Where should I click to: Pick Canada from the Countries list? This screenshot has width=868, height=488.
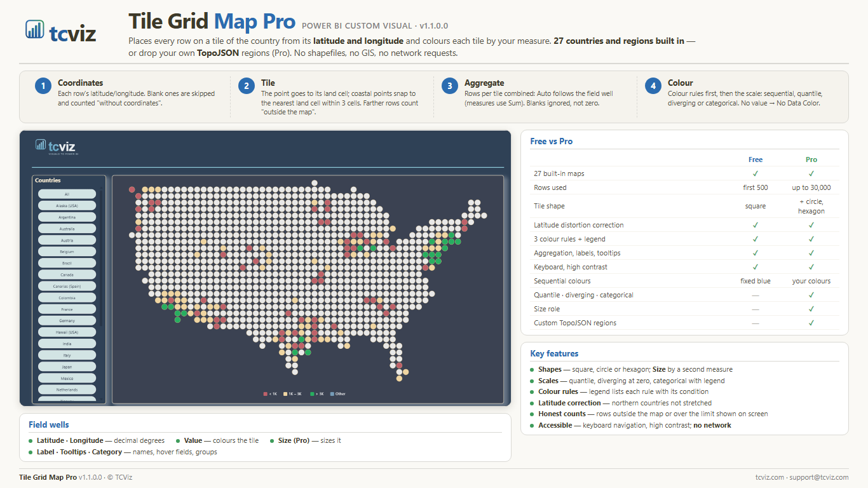pyautogui.click(x=67, y=274)
